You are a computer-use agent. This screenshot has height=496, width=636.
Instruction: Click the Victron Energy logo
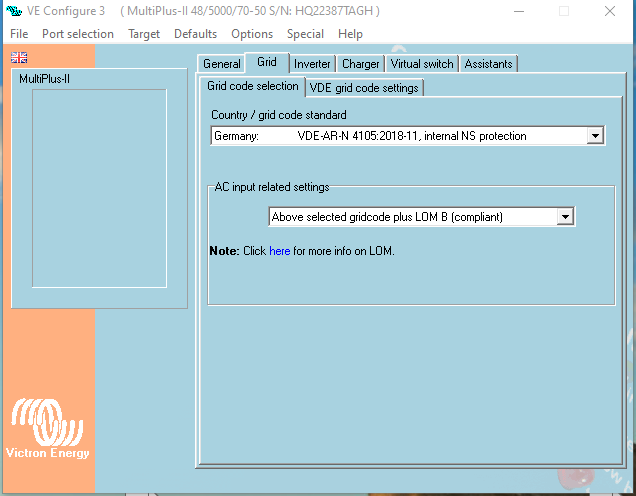tap(48, 430)
